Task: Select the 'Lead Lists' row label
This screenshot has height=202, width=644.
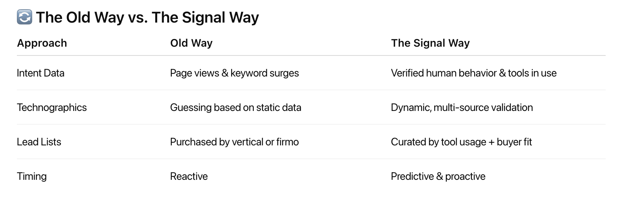Action: pyautogui.click(x=39, y=142)
